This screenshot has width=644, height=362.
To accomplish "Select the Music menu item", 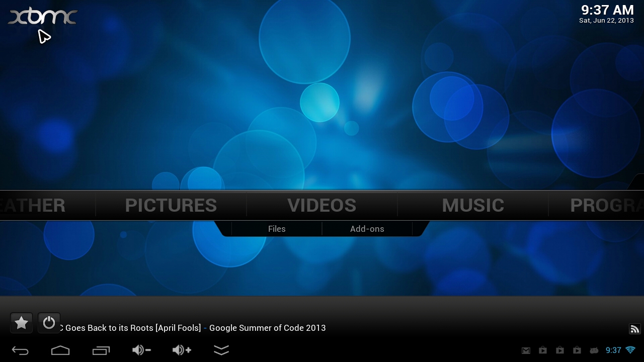I will [x=473, y=205].
